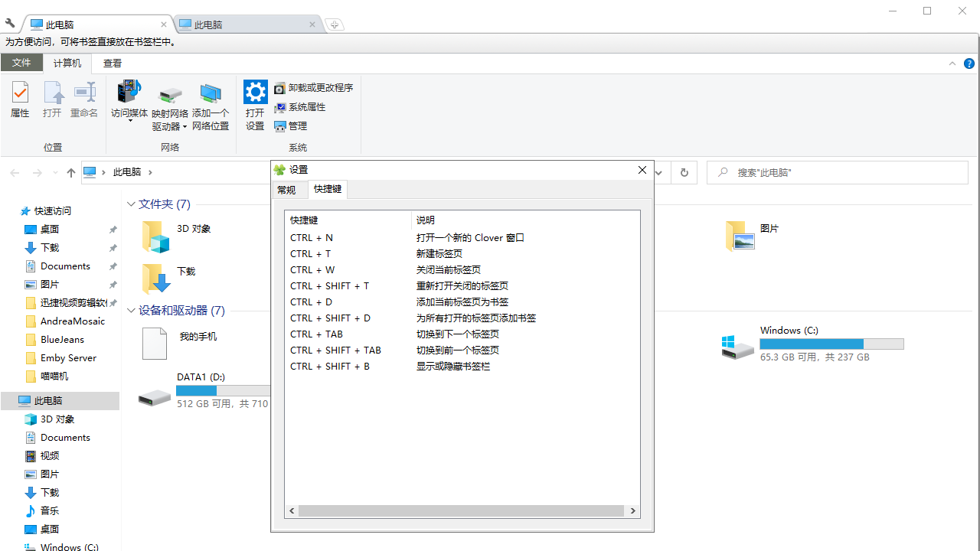Collapse the 文件夹 (7) section
Viewport: 980px width, 551px height.
131,204
